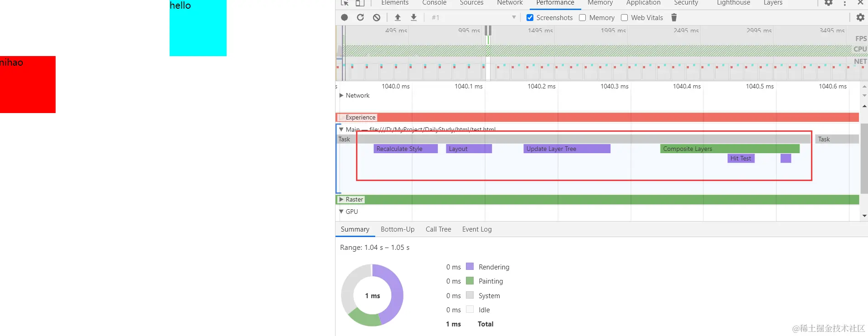
Task: Switch to the Console tab
Action: 434,3
